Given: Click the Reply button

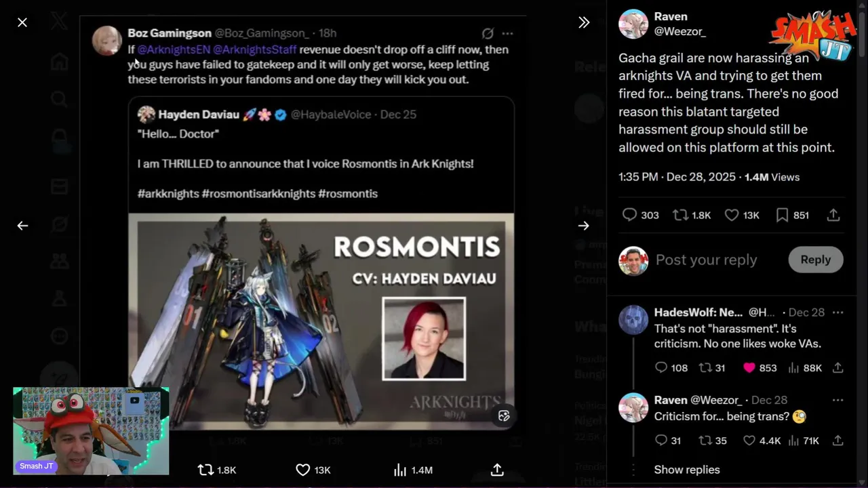Looking at the screenshot, I should click(815, 260).
